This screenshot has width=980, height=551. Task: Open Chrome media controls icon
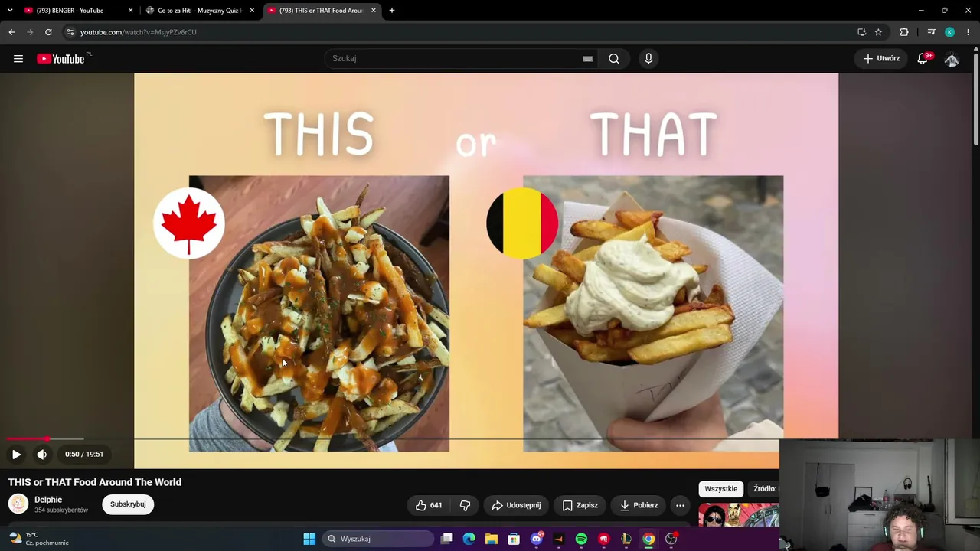tap(931, 32)
